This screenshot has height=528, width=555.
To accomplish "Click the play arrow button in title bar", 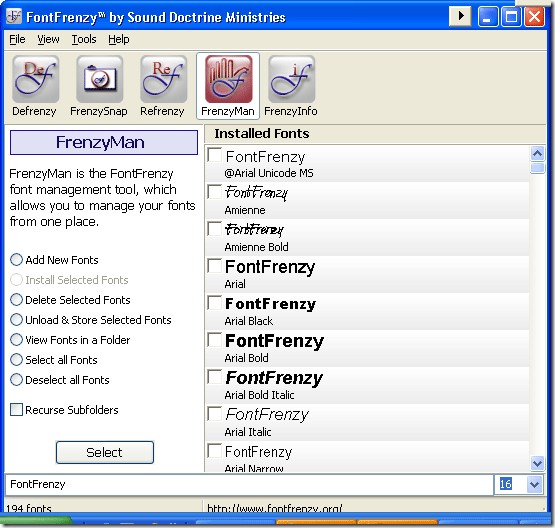I will pyautogui.click(x=460, y=16).
